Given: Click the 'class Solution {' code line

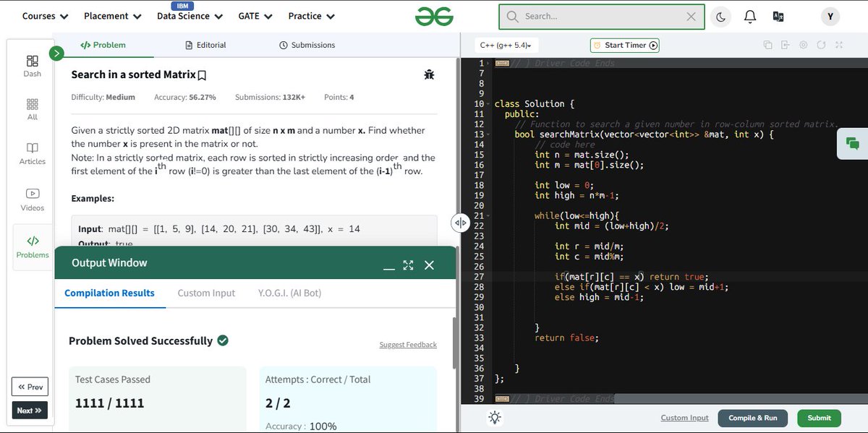Looking at the screenshot, I should (x=535, y=104).
